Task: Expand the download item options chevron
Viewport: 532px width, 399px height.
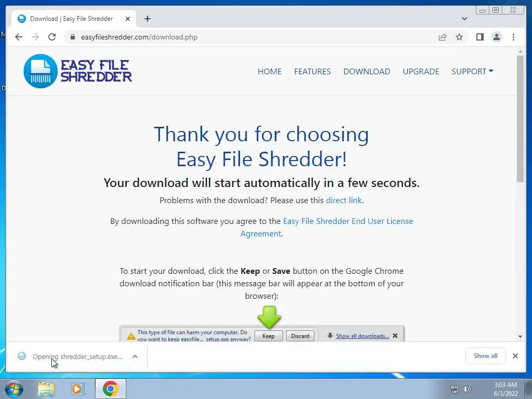Action: click(x=135, y=356)
